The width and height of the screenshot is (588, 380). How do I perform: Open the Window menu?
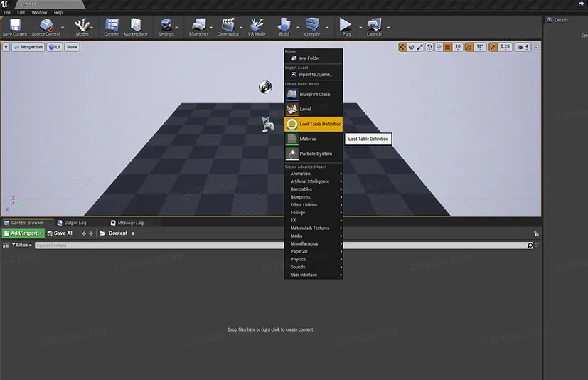click(39, 12)
